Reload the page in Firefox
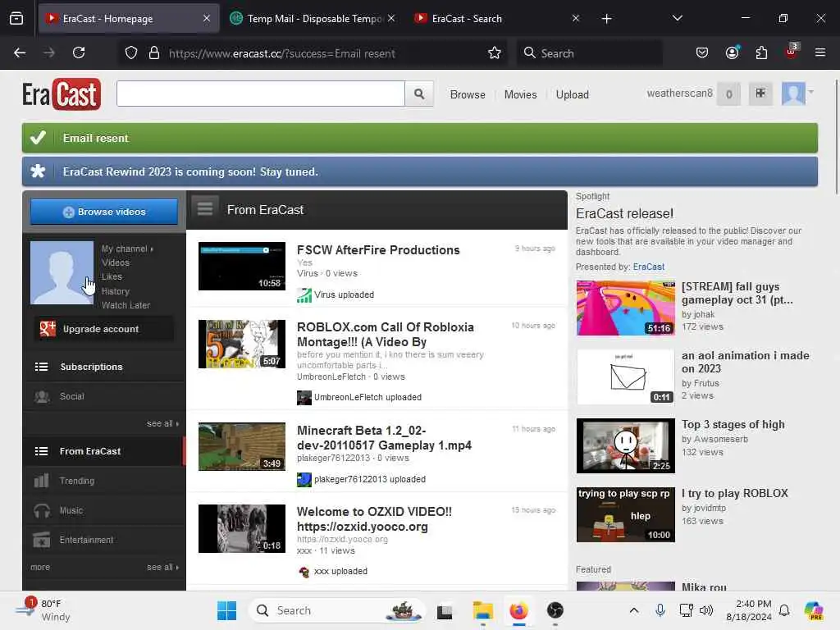The height and width of the screenshot is (630, 840). click(79, 52)
